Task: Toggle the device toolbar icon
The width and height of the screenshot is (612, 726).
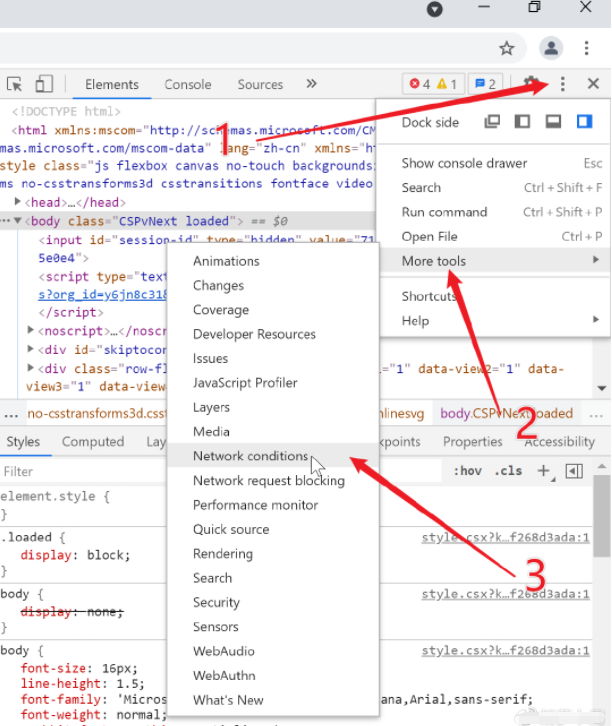Action: point(44,85)
